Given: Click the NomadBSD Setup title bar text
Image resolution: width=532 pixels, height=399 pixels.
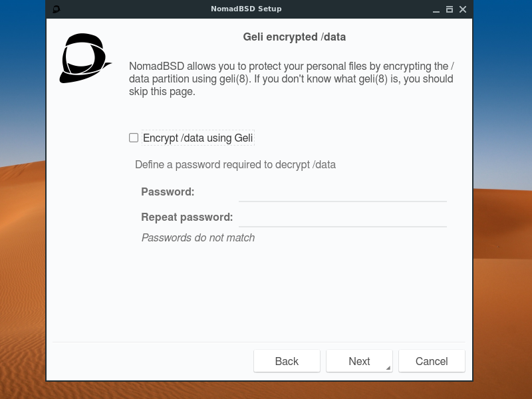Looking at the screenshot, I should pyautogui.click(x=246, y=9).
